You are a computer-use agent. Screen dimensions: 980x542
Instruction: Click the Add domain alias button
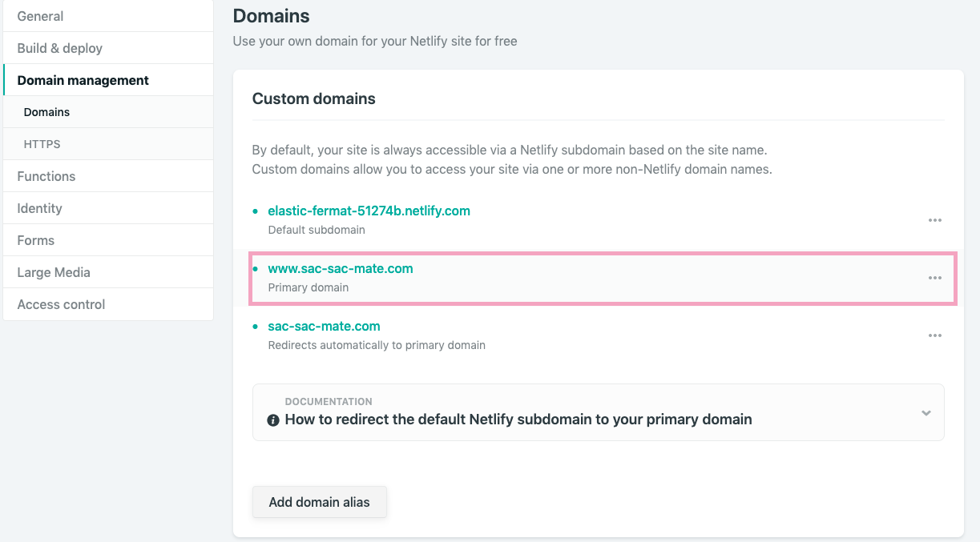[319, 502]
